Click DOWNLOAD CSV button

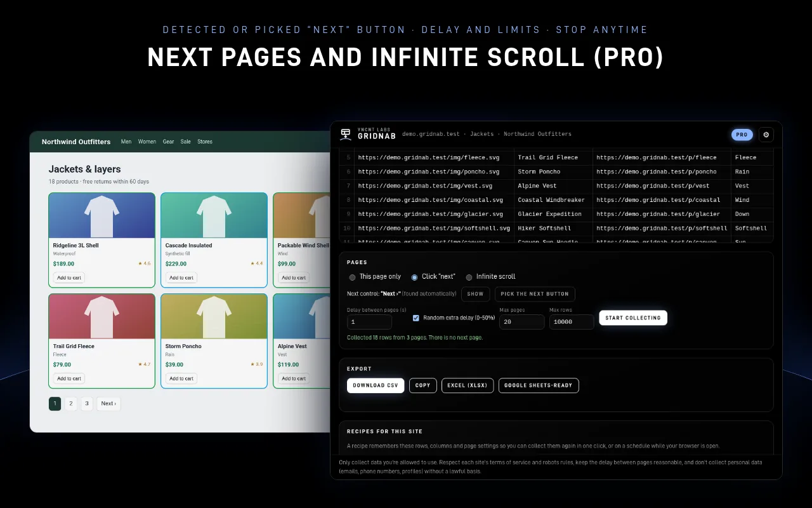376,385
